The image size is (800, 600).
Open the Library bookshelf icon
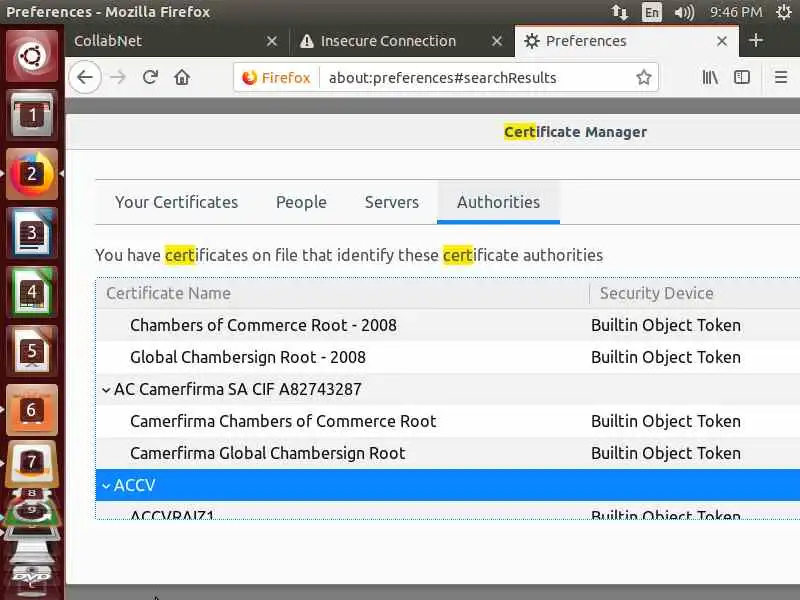(x=710, y=77)
